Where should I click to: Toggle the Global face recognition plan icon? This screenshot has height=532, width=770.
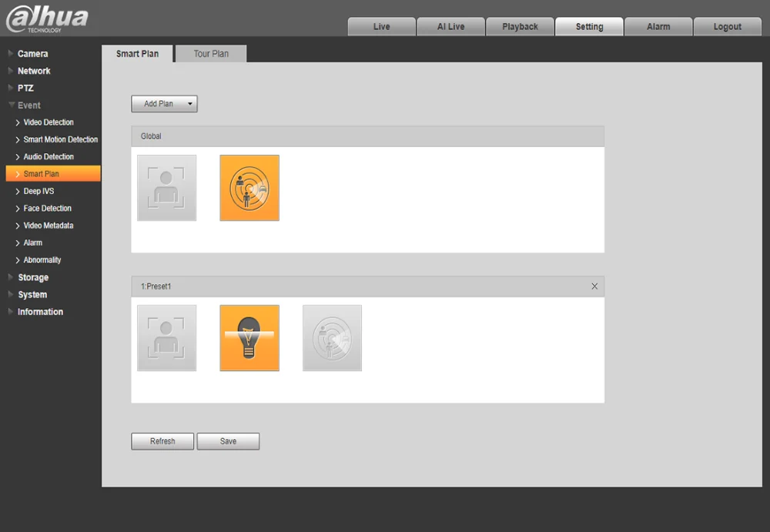click(x=166, y=188)
